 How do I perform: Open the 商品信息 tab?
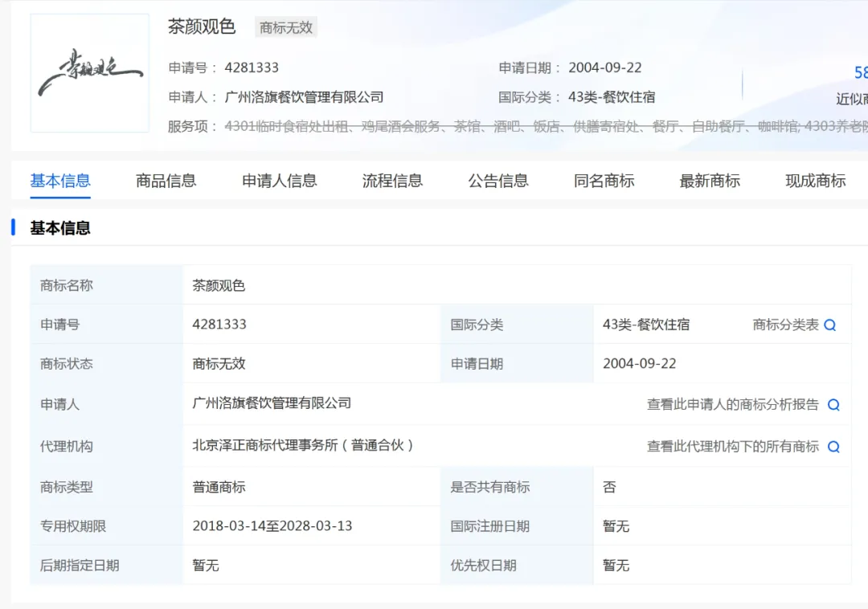click(x=166, y=181)
